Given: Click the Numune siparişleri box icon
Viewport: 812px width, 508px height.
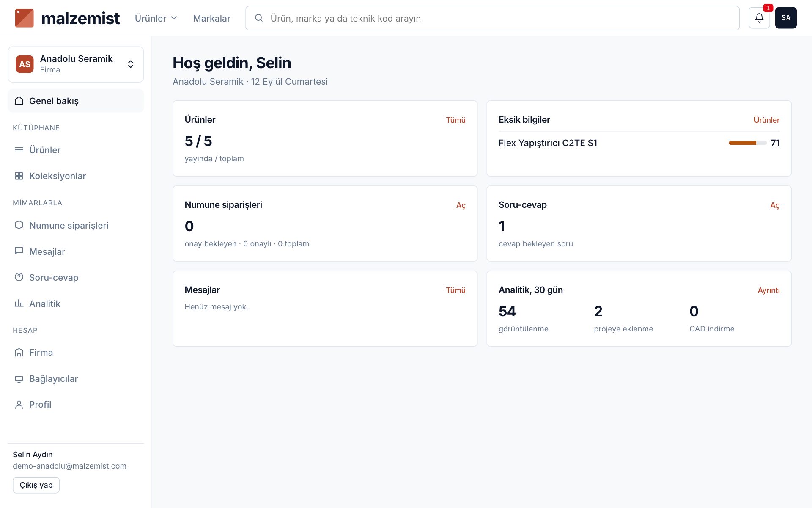Looking at the screenshot, I should pos(19,225).
